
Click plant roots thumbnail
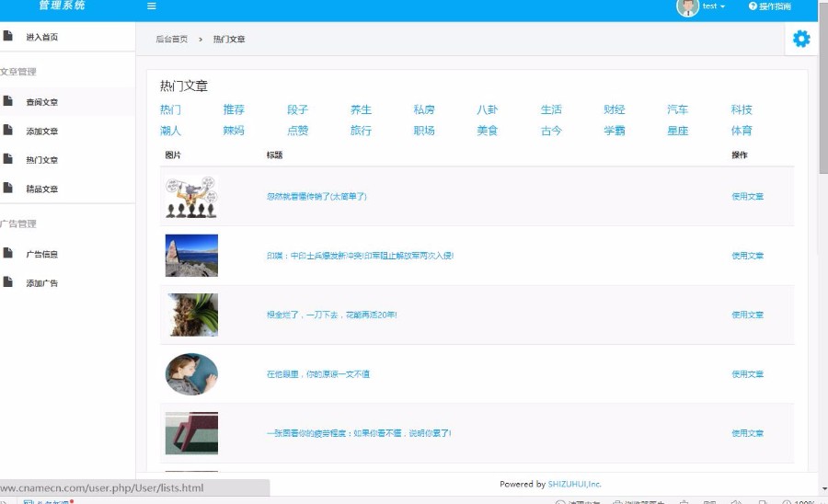coord(191,315)
